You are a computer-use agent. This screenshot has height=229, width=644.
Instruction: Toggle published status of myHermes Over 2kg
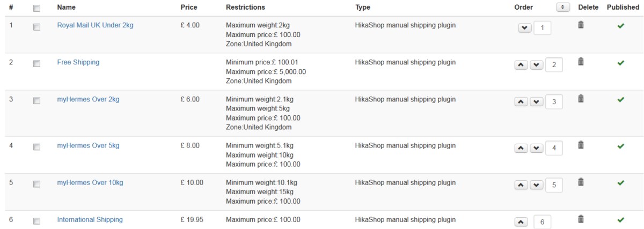point(621,100)
